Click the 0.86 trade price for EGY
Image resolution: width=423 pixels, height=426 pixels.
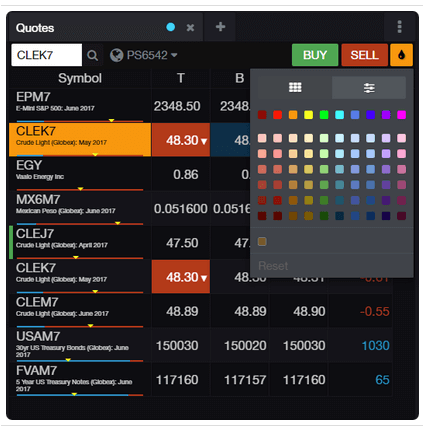(186, 175)
